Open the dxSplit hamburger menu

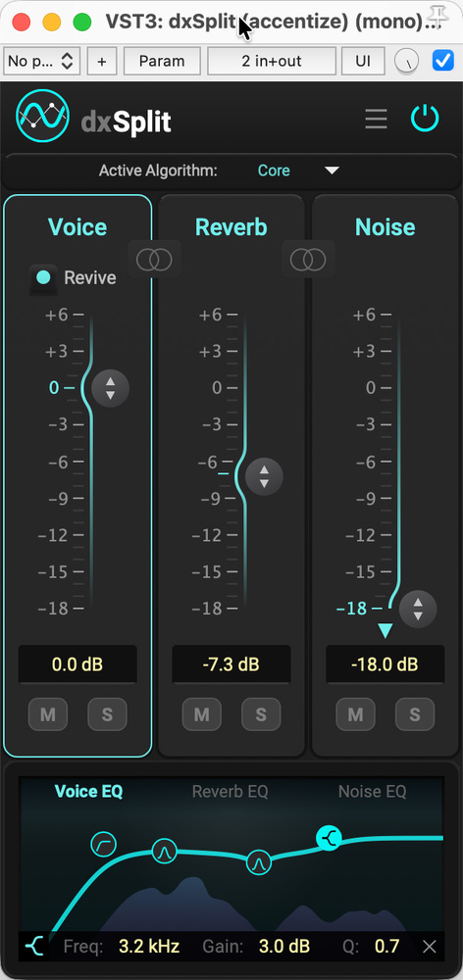(x=376, y=119)
